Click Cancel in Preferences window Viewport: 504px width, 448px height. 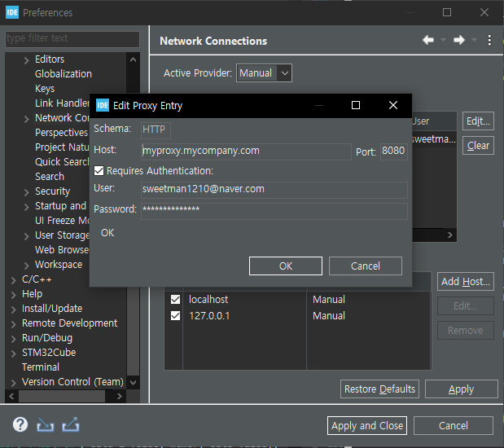tap(454, 426)
